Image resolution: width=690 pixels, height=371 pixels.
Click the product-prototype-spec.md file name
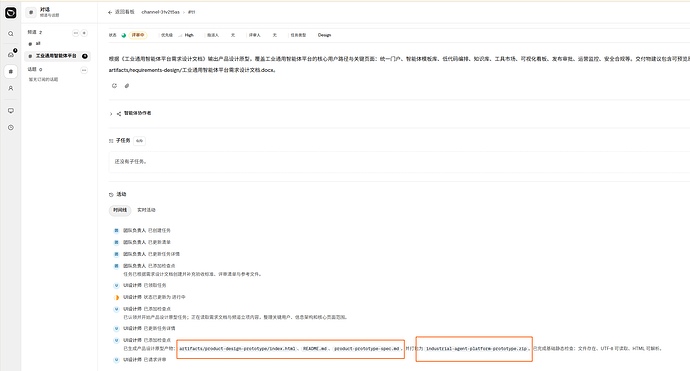(366, 349)
